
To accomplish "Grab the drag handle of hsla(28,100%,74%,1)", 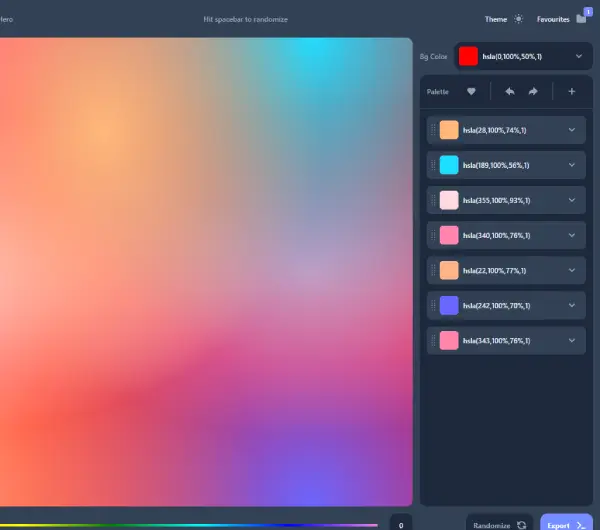I will (x=433, y=130).
